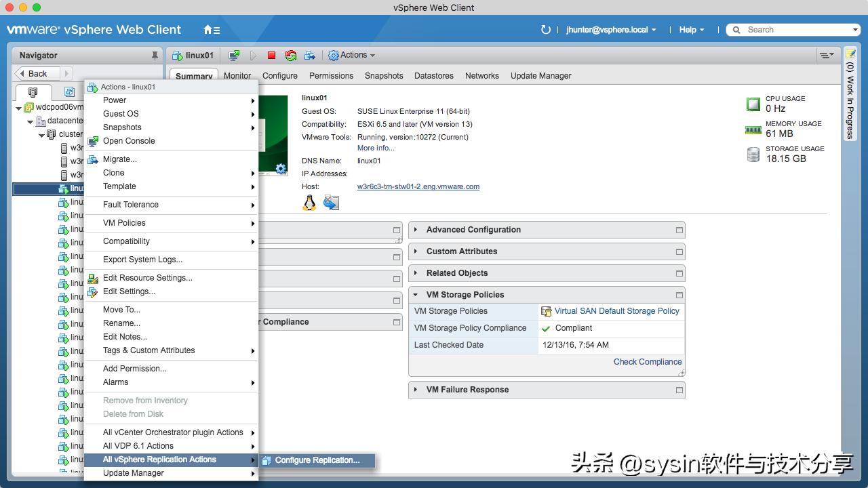The height and width of the screenshot is (488, 868).
Task: Choose Rename... menu item
Action: tap(171, 323)
